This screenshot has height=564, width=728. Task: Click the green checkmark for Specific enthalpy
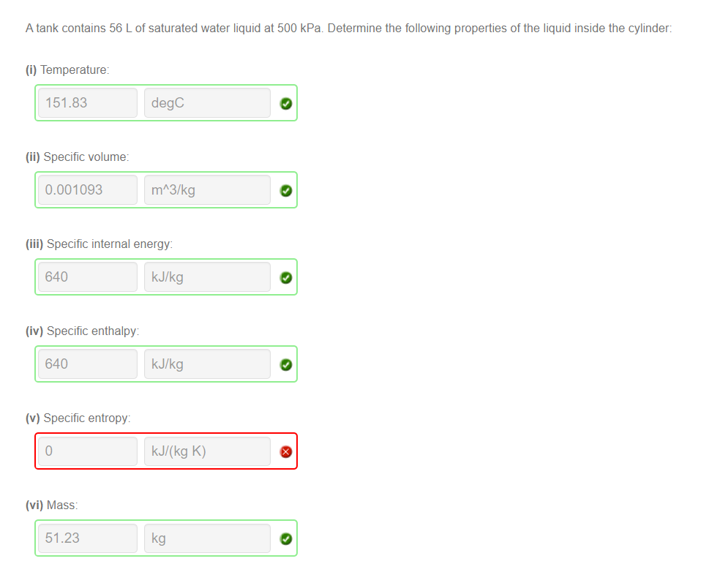click(x=285, y=364)
